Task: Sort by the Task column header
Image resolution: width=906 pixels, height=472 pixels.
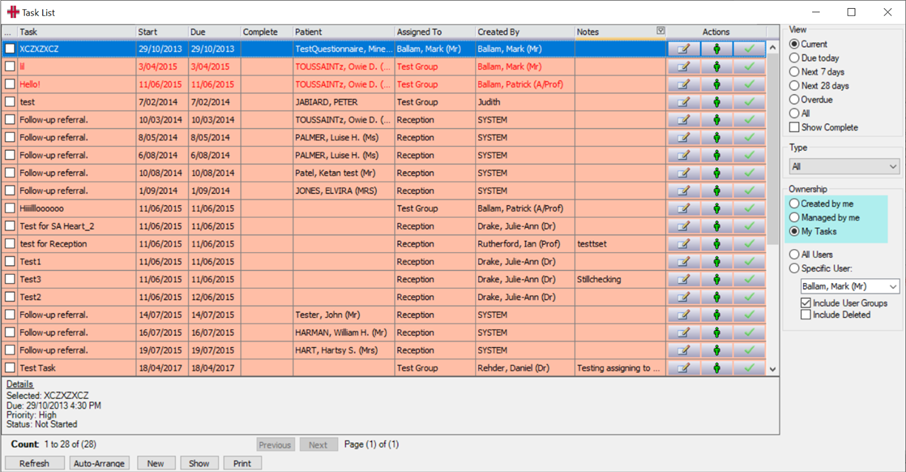Action: (76, 32)
